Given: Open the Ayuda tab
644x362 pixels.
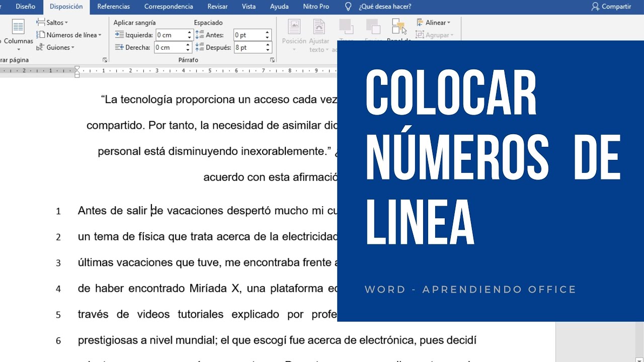Looking at the screenshot, I should [279, 7].
